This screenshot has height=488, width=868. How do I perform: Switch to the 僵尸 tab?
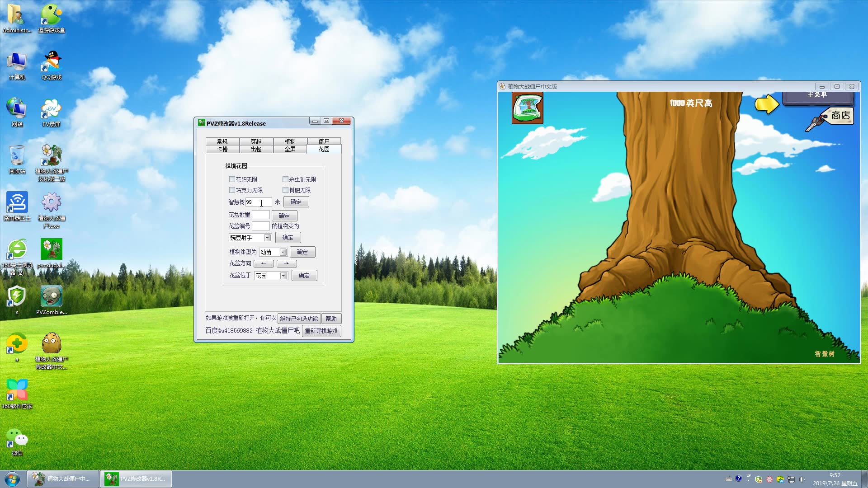(324, 141)
